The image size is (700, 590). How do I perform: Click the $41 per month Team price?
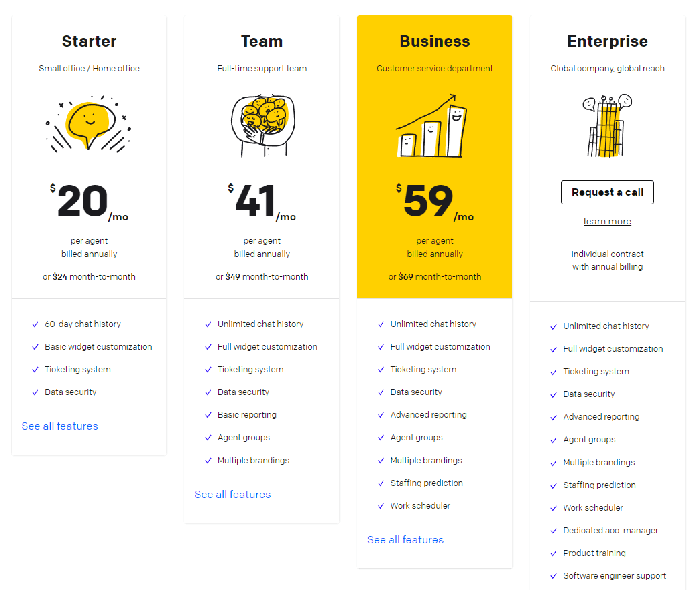click(x=262, y=201)
